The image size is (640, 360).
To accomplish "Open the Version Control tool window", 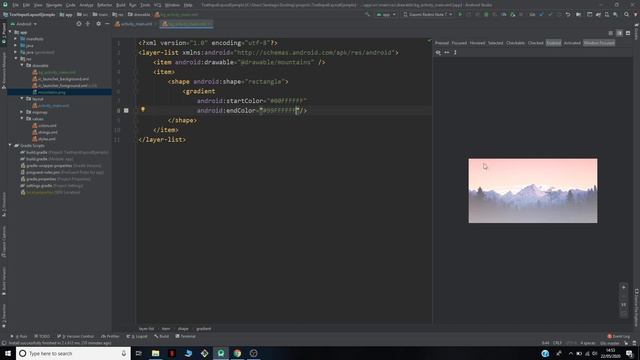I will (76, 336).
